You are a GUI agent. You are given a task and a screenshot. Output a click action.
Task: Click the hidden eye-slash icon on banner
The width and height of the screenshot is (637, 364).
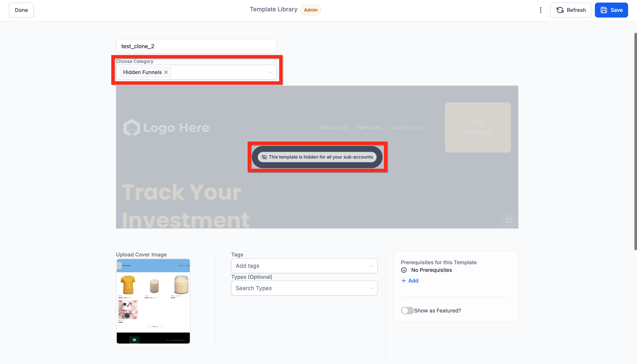coord(264,157)
